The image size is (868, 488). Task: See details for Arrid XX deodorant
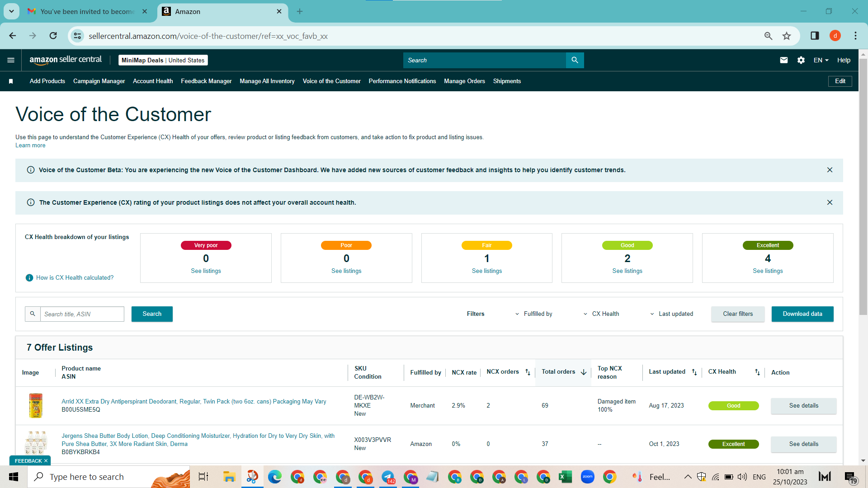803,406
